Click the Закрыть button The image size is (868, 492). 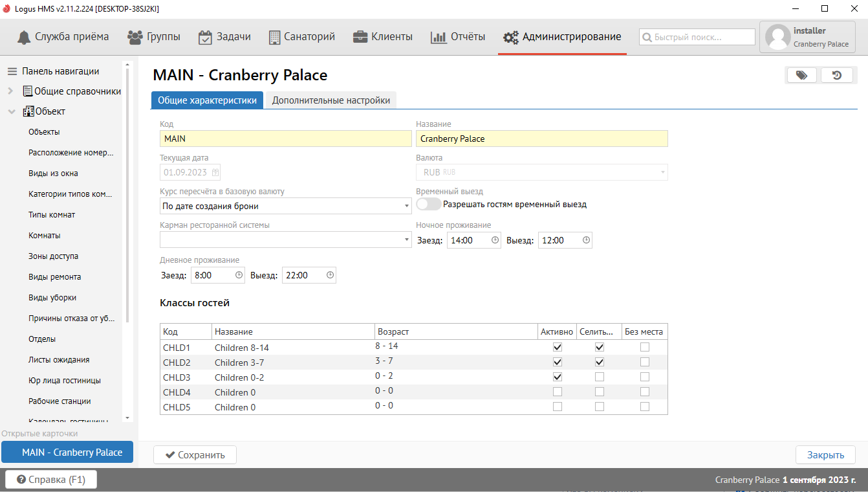(825, 455)
